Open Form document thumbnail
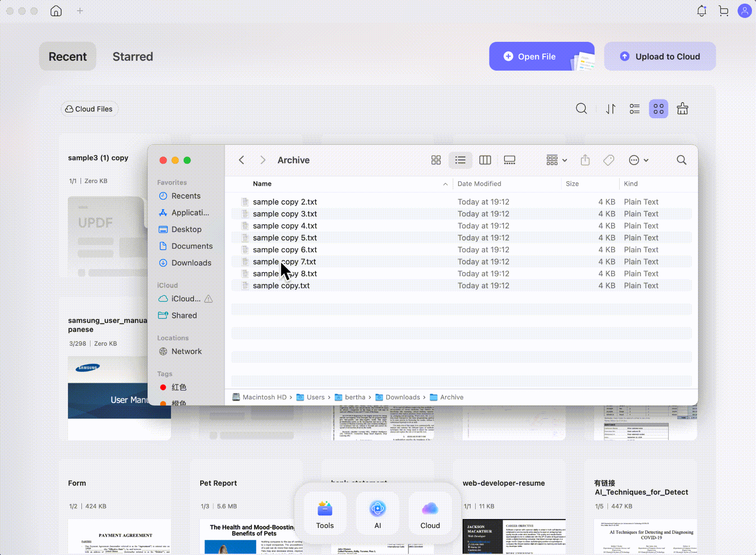756x555 pixels. pos(119,536)
